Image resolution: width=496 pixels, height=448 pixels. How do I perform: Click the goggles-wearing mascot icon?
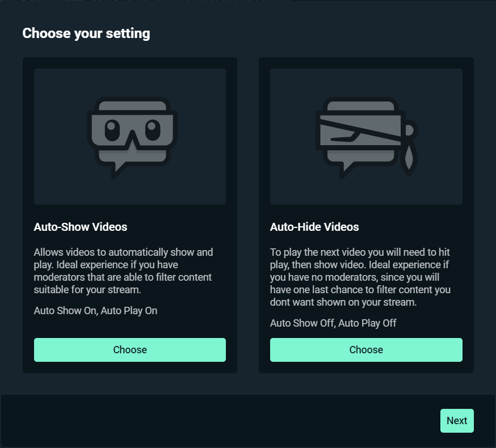click(132, 136)
